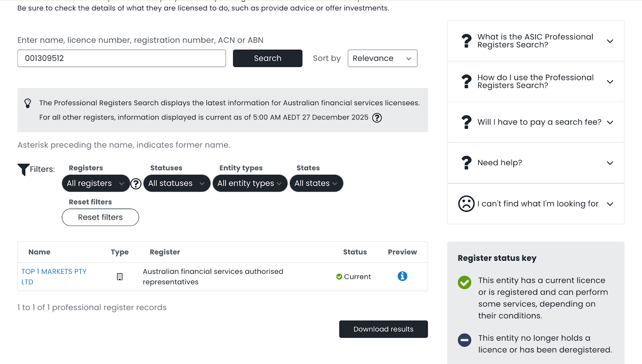Click the sad face icon in the sidebar
The width and height of the screenshot is (642, 364).
[466, 204]
